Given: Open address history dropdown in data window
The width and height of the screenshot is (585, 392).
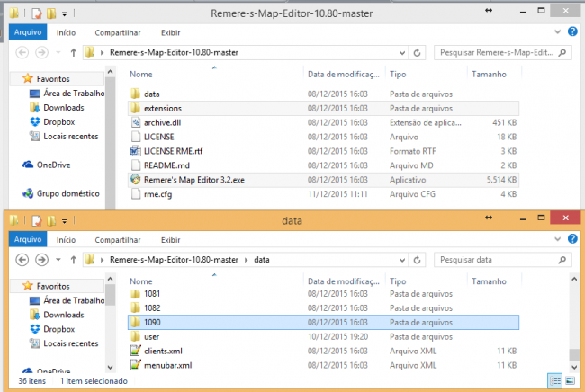Looking at the screenshot, I should 402,260.
